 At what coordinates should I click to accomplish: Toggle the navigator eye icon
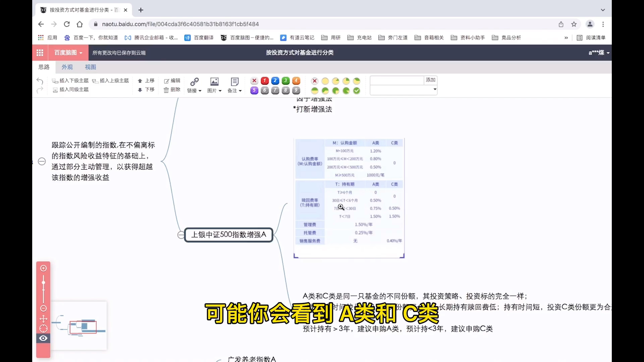point(43,338)
